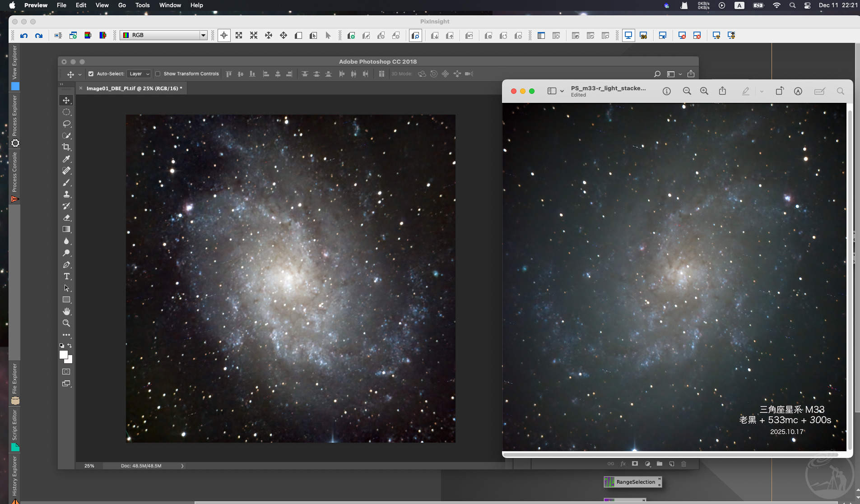Select the Zoom magnifier tool in Photoshop
Image resolution: width=860 pixels, height=504 pixels.
coord(66,323)
